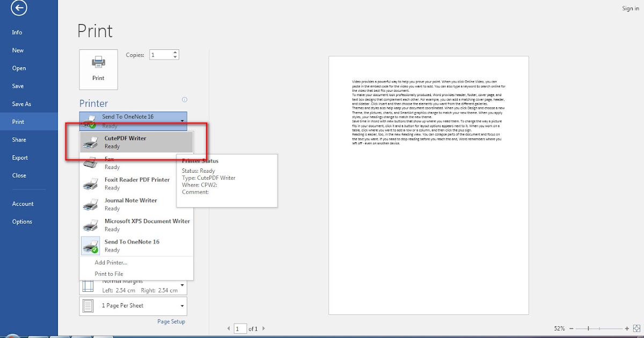The width and height of the screenshot is (644, 338).
Task: Open the 1 Page Per Sheet dropdown
Action: click(x=133, y=306)
